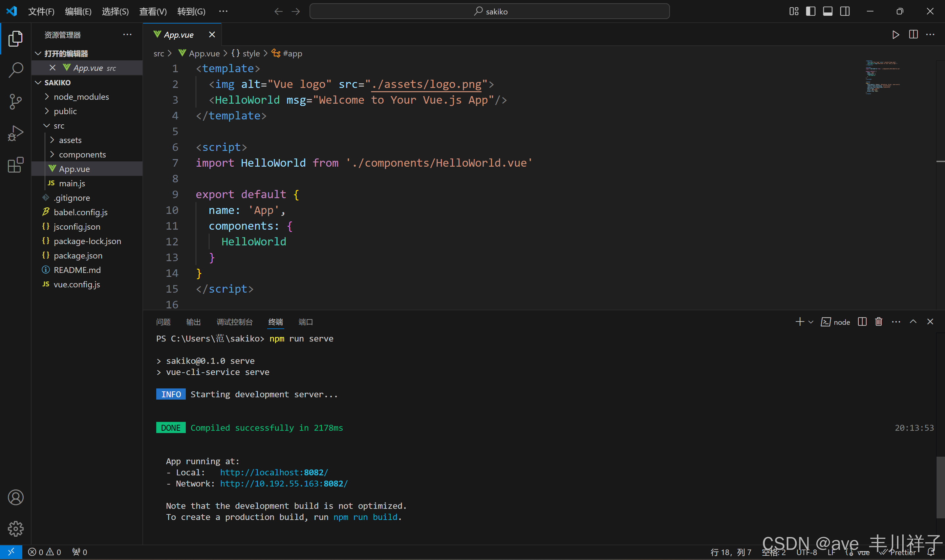Open the Manage settings gear
This screenshot has height=560, width=945.
tap(15, 529)
